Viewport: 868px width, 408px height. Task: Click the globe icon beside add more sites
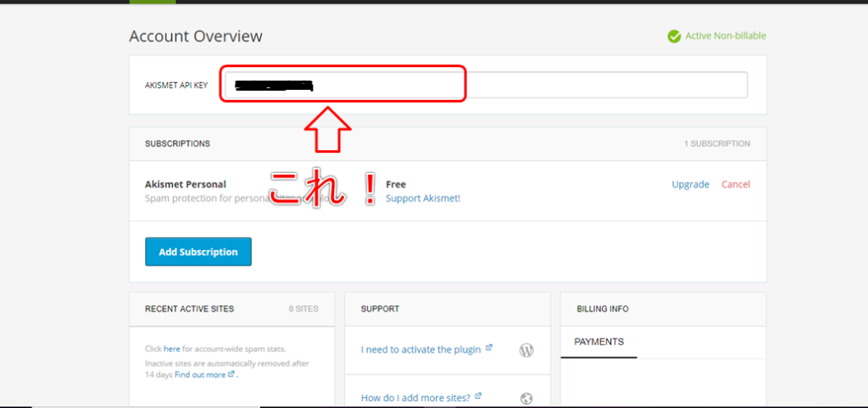click(x=526, y=398)
